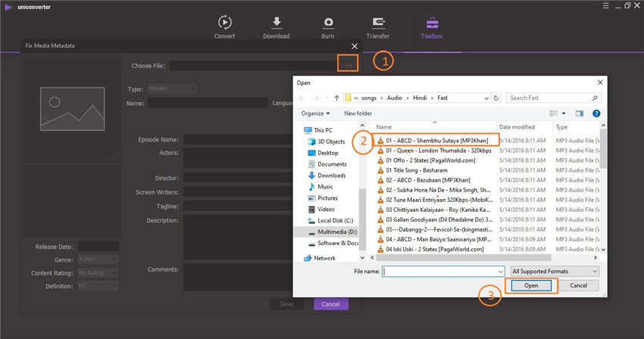Click the Open button
644x339 pixels.
coord(531,286)
